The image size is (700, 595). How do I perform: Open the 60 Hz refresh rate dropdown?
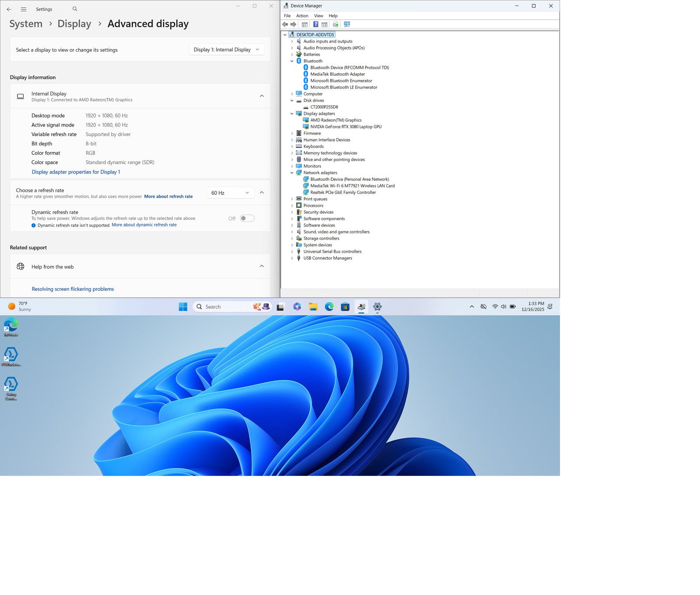[x=230, y=193]
